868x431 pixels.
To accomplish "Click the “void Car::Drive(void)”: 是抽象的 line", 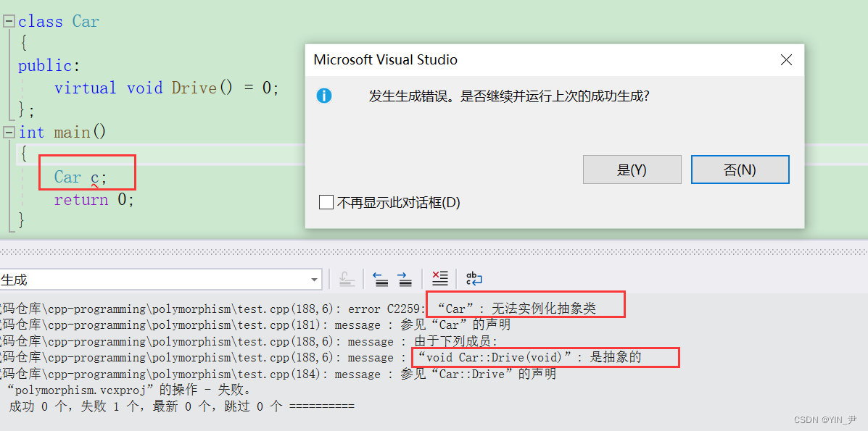I will (321, 357).
